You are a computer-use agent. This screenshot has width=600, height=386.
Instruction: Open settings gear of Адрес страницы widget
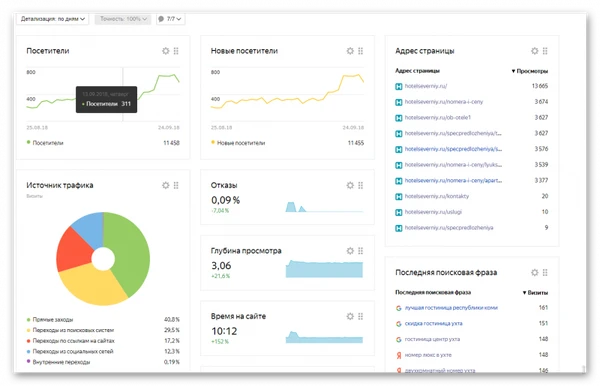click(534, 51)
